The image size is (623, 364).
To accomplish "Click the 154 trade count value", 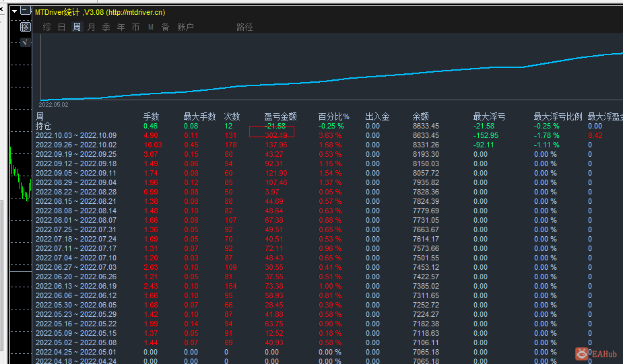I will pos(231,286).
